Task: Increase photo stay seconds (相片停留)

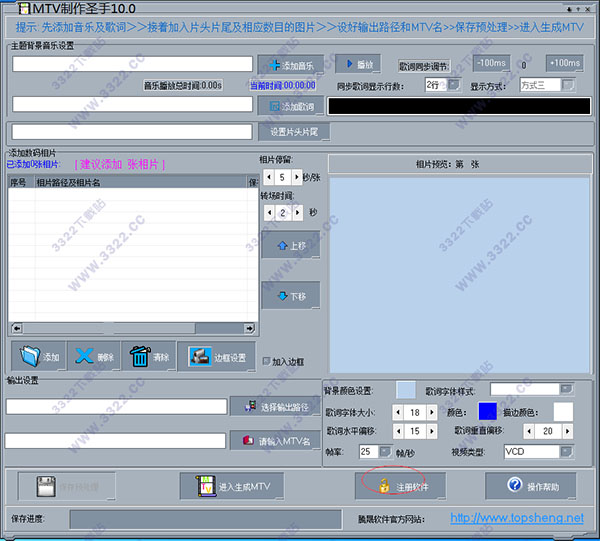Action: pos(296,177)
